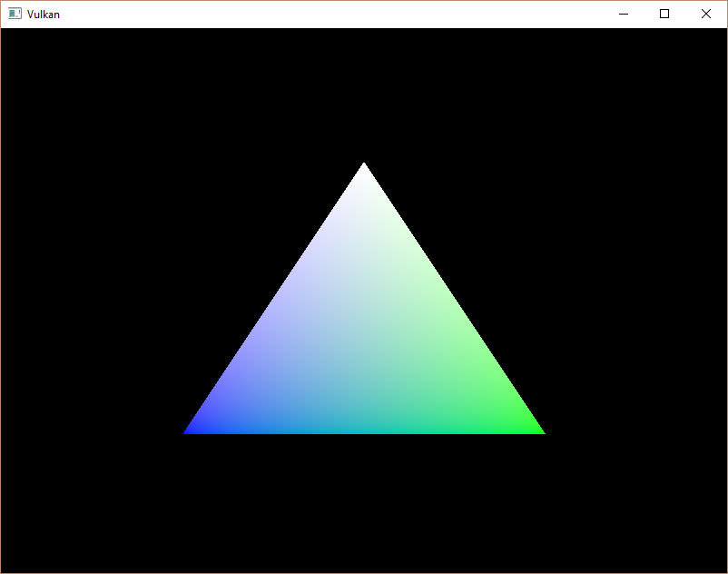Click the black background left of the triangle
728x574 pixels.
click(91, 300)
